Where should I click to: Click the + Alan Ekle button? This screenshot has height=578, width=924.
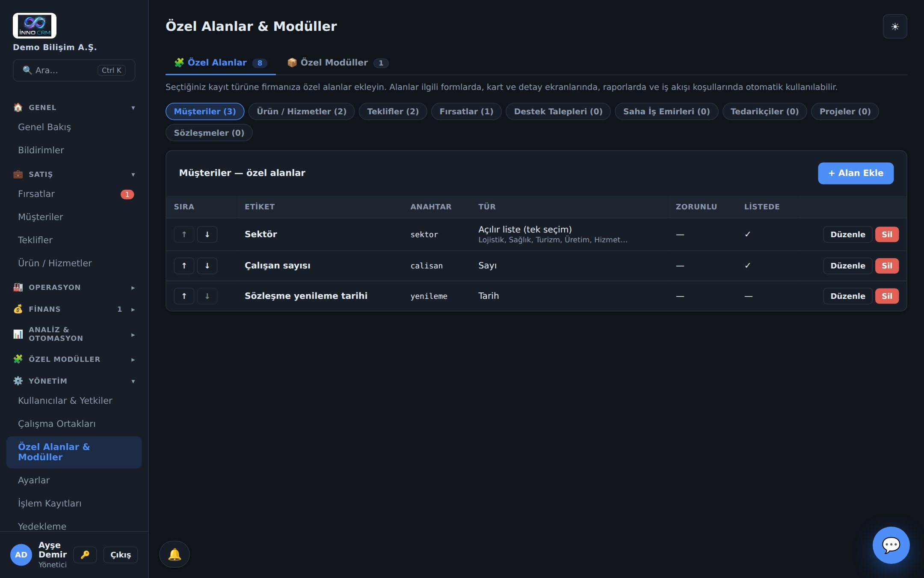point(856,173)
